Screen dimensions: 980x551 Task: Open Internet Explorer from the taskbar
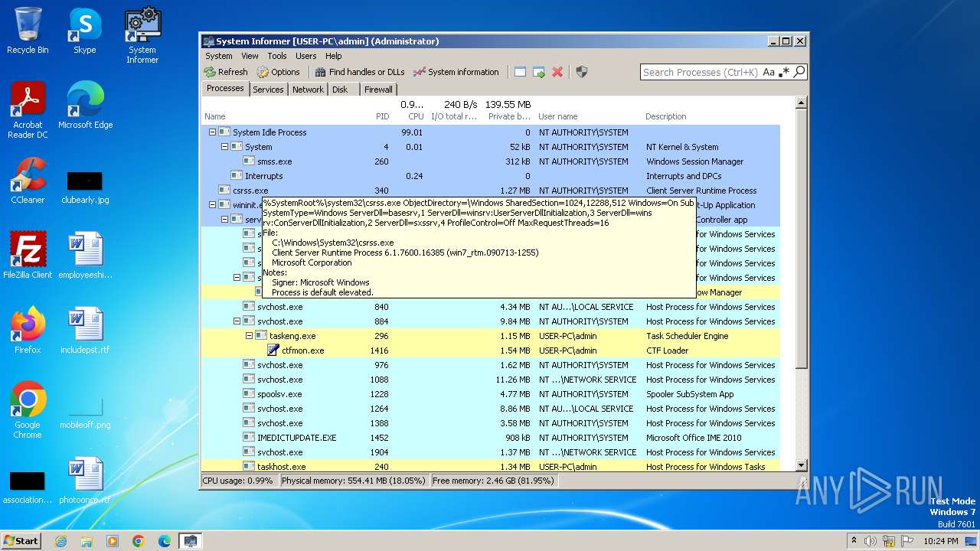click(x=60, y=541)
